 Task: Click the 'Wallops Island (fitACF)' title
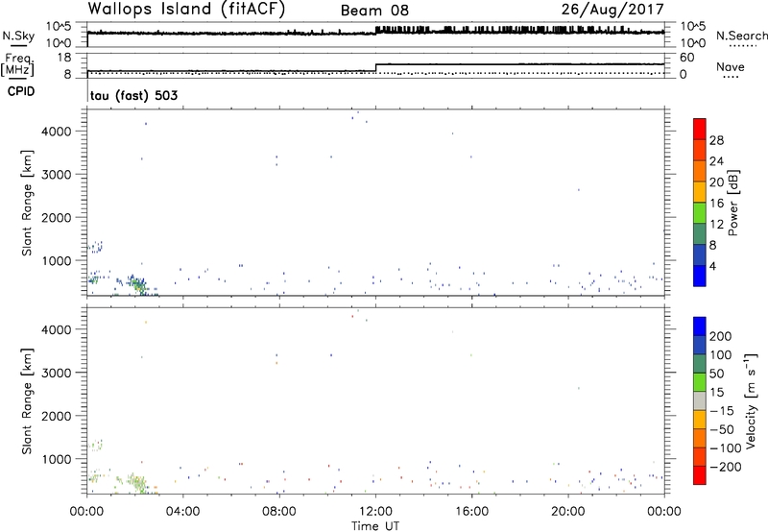click(186, 10)
